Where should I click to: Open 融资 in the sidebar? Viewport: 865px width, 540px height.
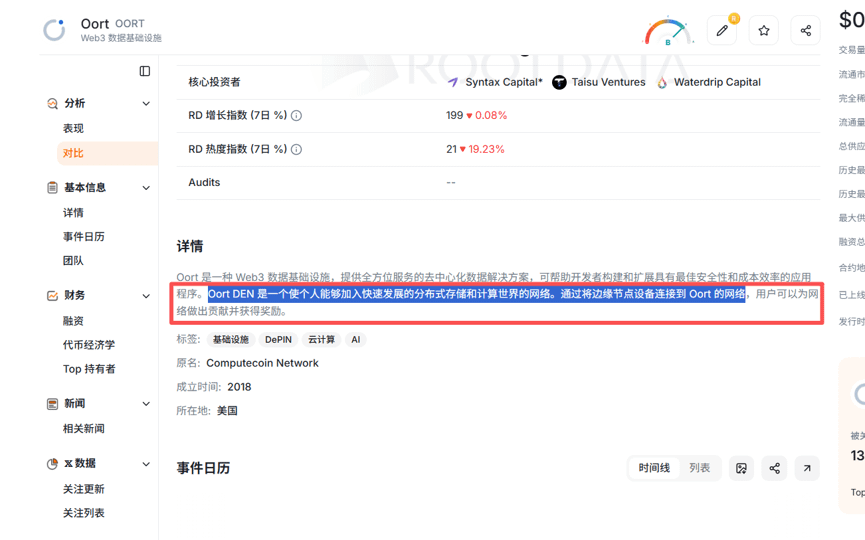(x=73, y=321)
